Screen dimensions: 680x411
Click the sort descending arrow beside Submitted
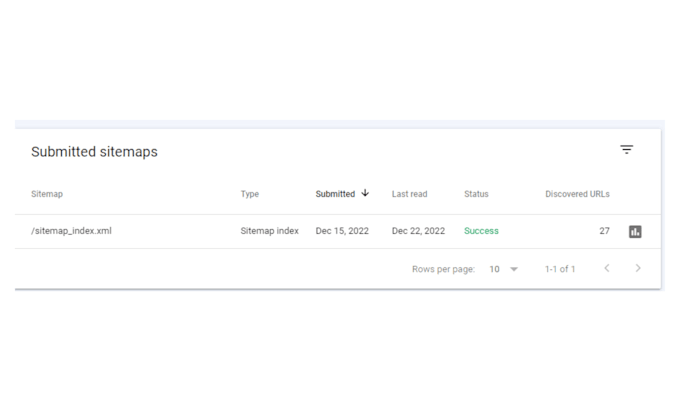pyautogui.click(x=365, y=193)
